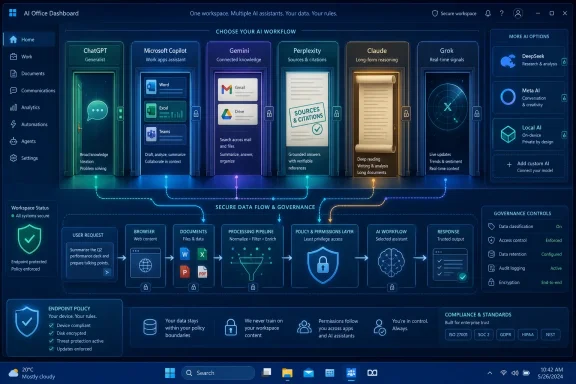Viewport: 576px width, 384px height.
Task: Open File Explorer from the taskbar
Action: [x=287, y=373]
